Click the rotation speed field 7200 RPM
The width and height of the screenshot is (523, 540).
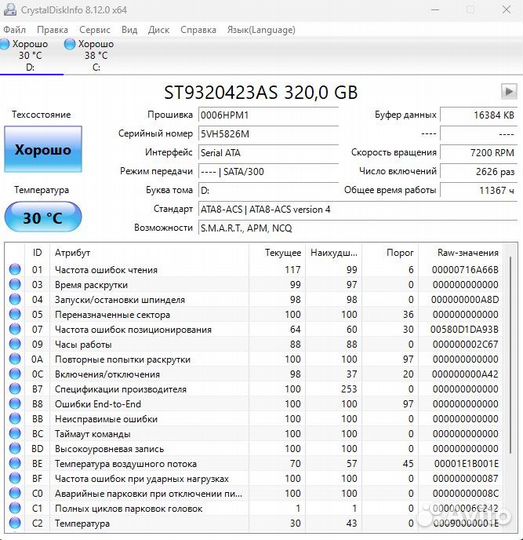click(479, 152)
